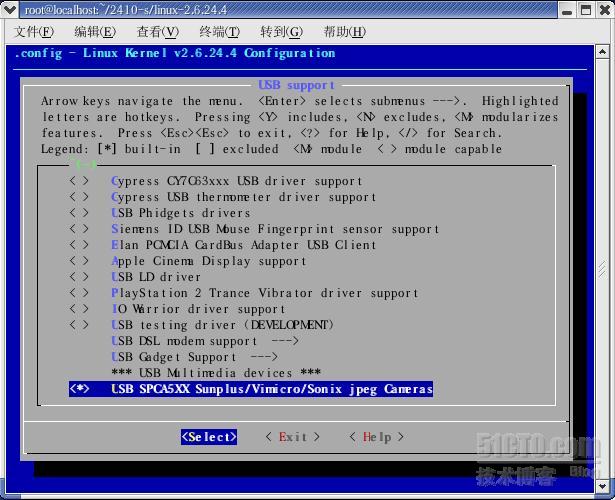Toggle Apple Cinema Display support option
Image resolution: width=615 pixels, height=500 pixels.
click(79, 261)
